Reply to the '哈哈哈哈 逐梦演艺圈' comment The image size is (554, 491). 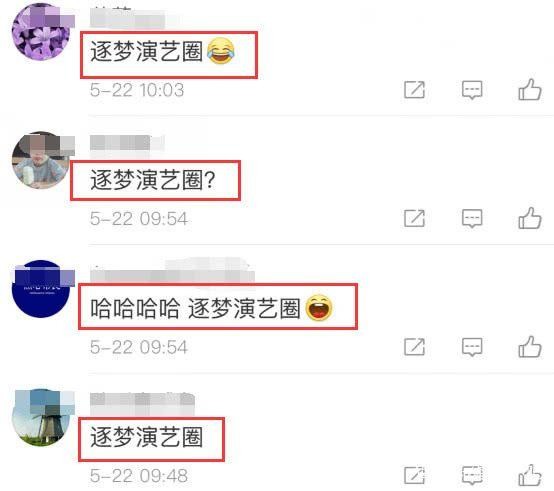point(472,347)
